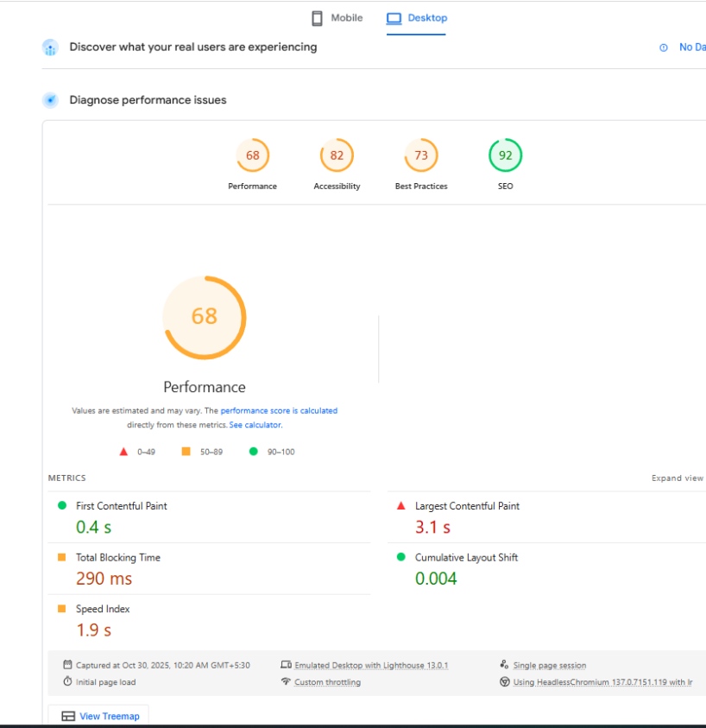Screen dimensions: 706x728
Task: Select the Accessibility score gauge (82)
Action: (x=337, y=156)
